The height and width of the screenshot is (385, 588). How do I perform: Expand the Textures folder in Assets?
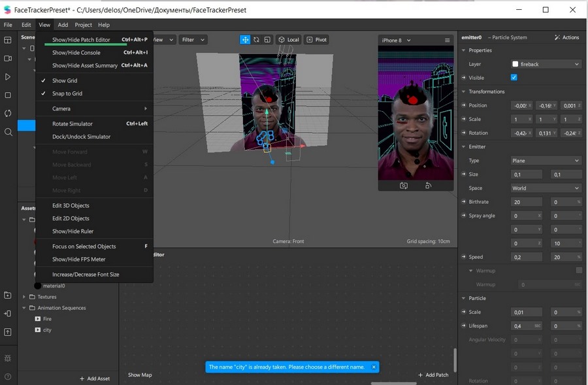click(x=24, y=297)
